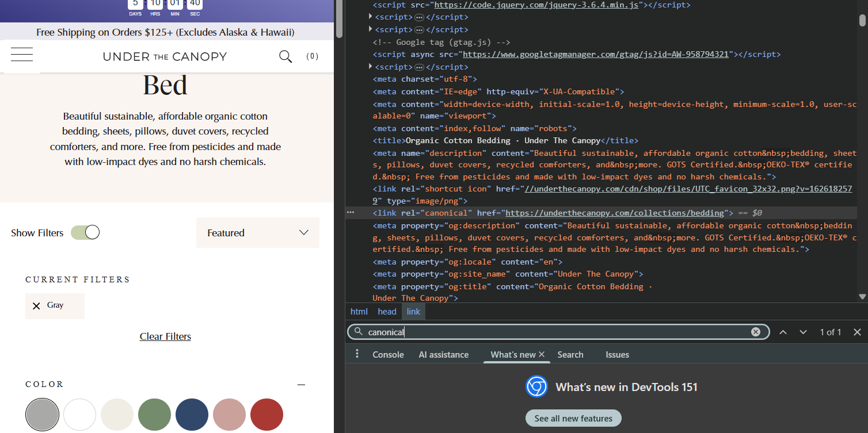The height and width of the screenshot is (433, 868).
Task: Select the link breadcrumb item
Action: point(413,312)
